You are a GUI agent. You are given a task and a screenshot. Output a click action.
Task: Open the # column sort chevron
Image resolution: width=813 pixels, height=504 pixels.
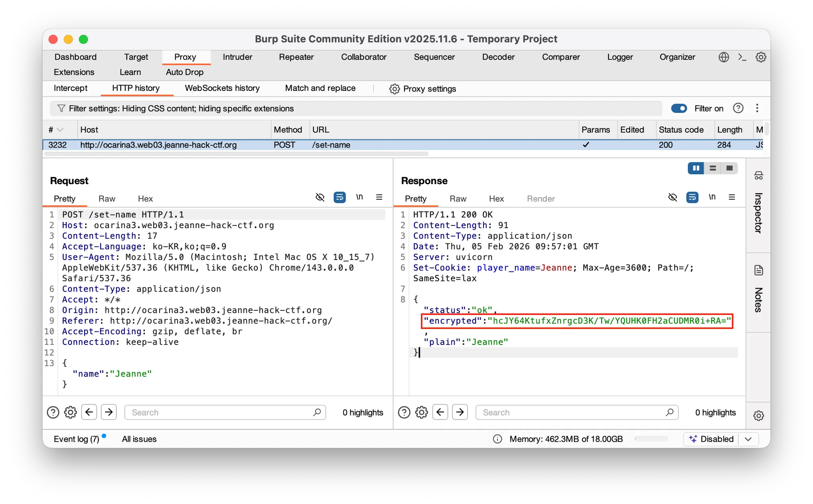tap(60, 130)
